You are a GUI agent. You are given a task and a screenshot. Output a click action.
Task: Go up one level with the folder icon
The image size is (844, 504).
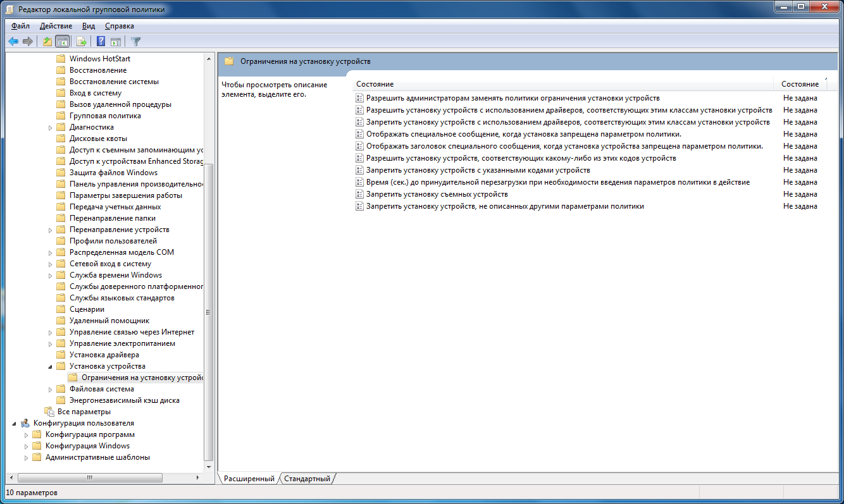pyautogui.click(x=47, y=42)
